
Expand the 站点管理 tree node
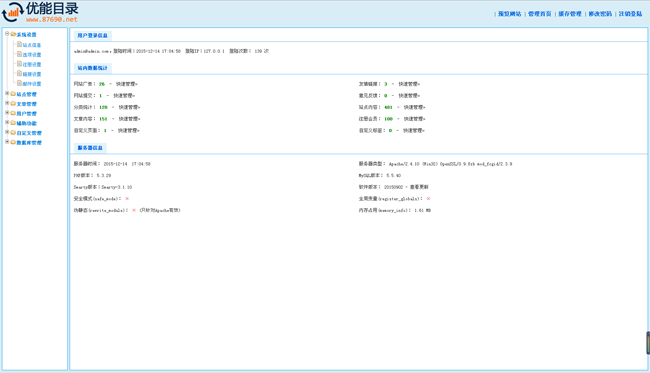7,94
